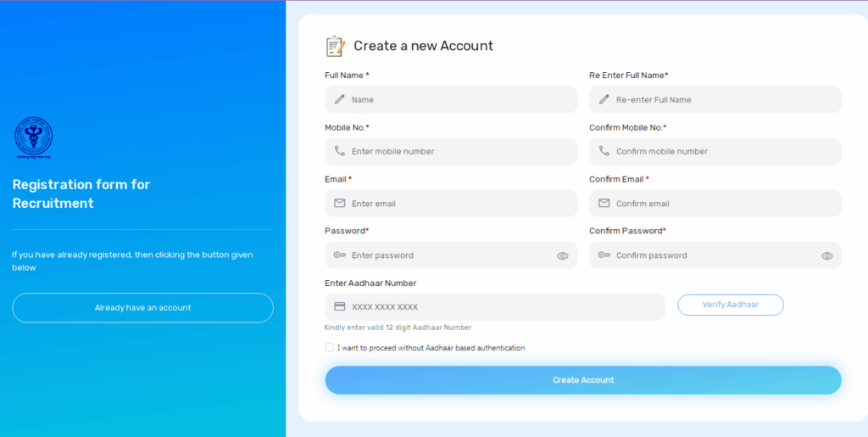Click the pencil icon in Full Name field
Screen dimensions: 868x437
click(x=340, y=99)
